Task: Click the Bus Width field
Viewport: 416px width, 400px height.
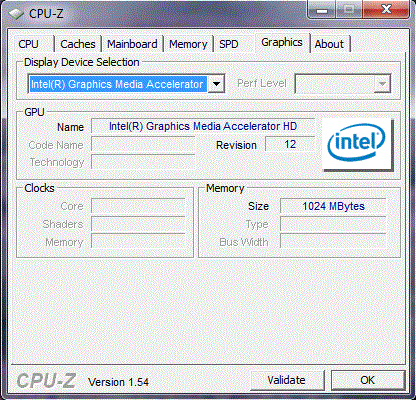Action: click(x=333, y=242)
